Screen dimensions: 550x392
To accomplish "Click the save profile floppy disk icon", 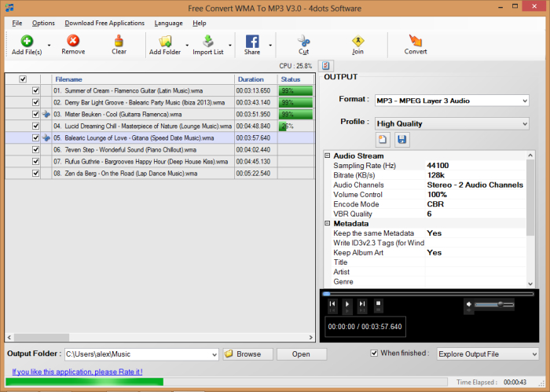I will (x=401, y=139).
